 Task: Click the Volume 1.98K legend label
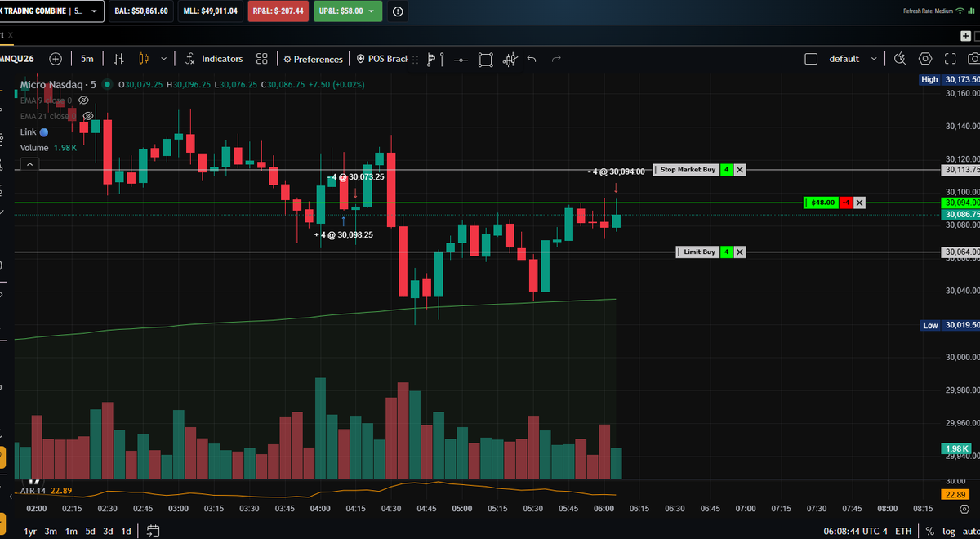pyautogui.click(x=48, y=148)
